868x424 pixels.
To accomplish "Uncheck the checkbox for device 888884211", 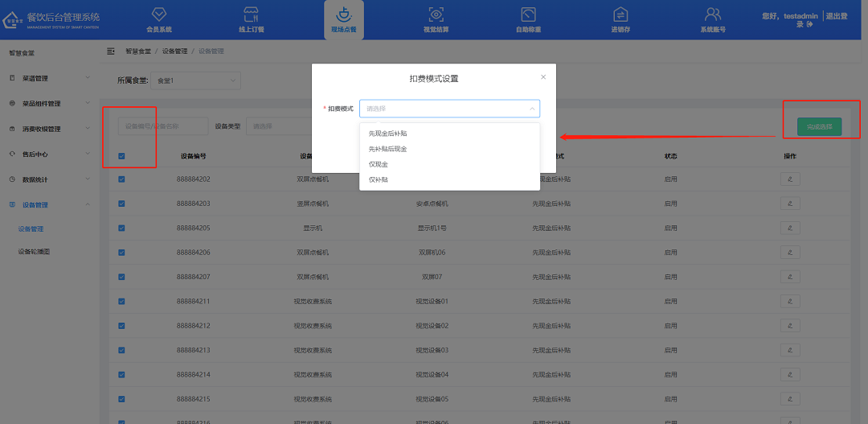I will tap(122, 301).
